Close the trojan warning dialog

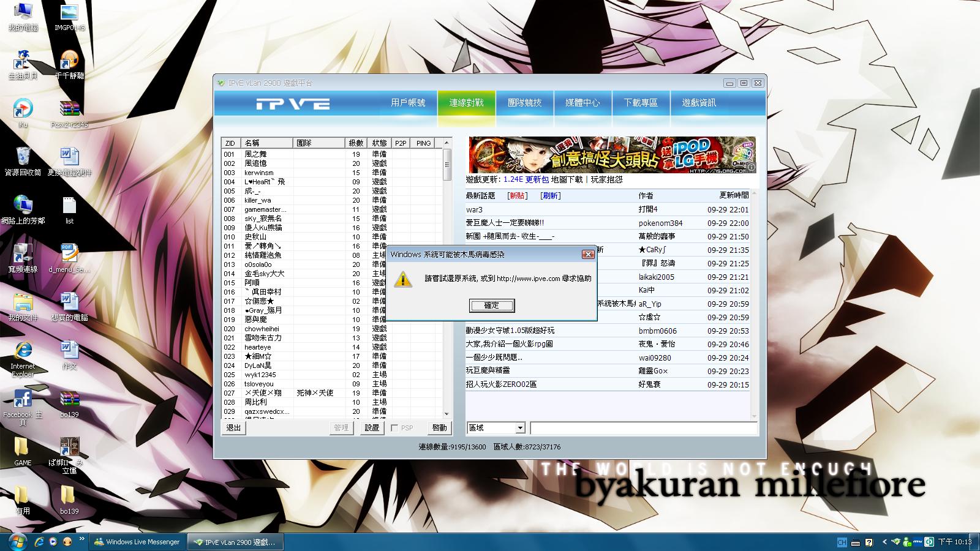pyautogui.click(x=587, y=254)
